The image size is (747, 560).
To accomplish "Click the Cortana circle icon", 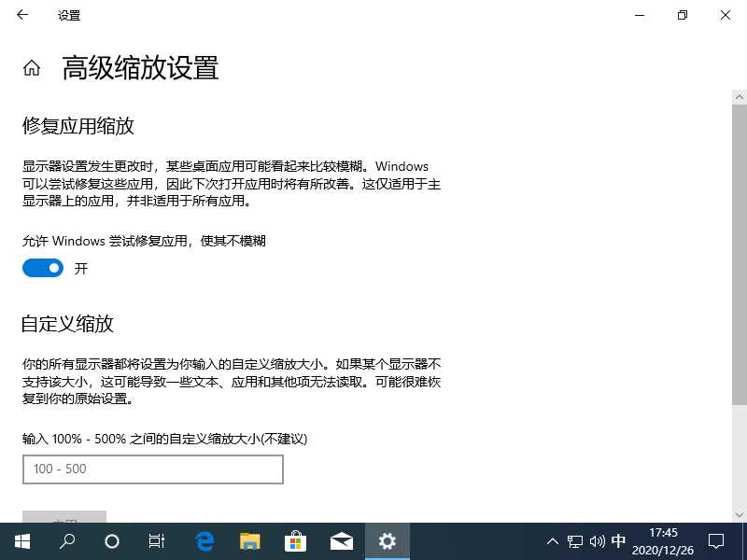I will (111, 541).
